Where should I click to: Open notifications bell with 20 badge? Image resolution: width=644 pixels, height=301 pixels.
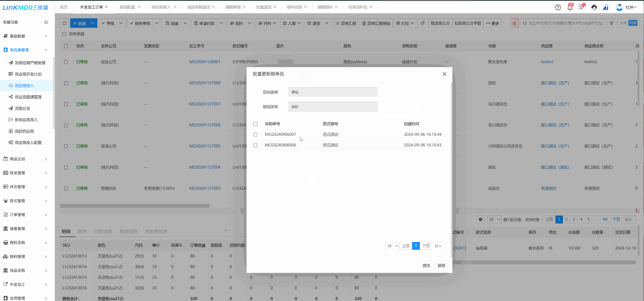(x=570, y=7)
